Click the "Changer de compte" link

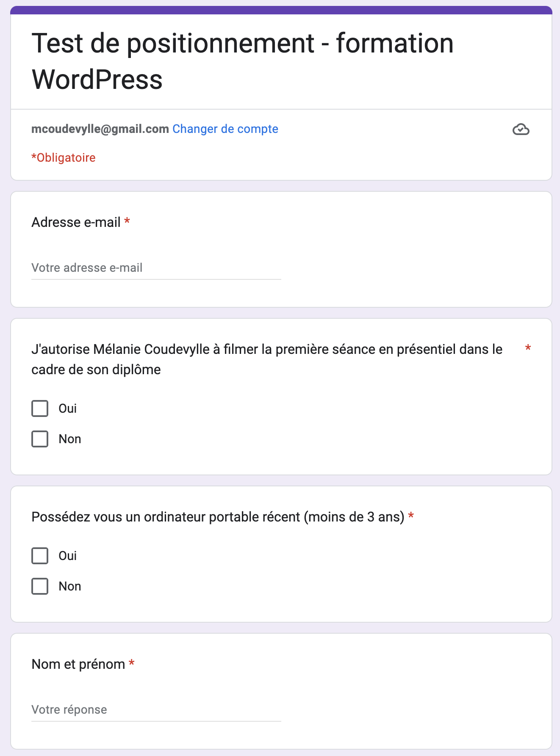tap(225, 129)
